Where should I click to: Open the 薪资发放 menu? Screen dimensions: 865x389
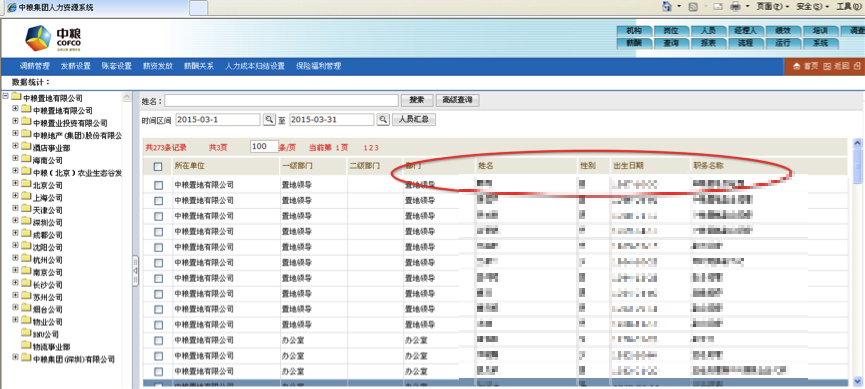coord(158,66)
